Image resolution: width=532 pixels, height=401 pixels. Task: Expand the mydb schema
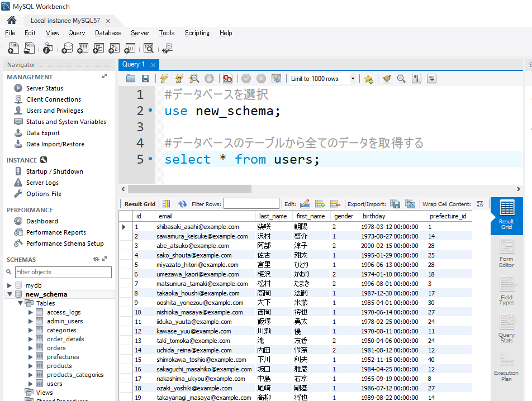click(x=9, y=285)
